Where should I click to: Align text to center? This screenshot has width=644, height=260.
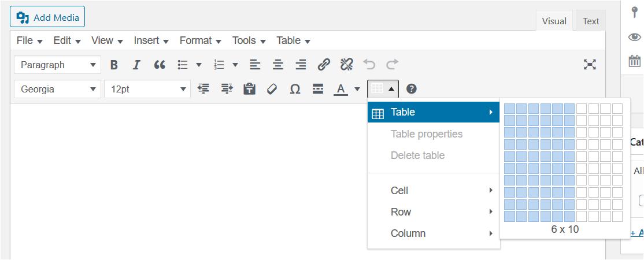278,65
